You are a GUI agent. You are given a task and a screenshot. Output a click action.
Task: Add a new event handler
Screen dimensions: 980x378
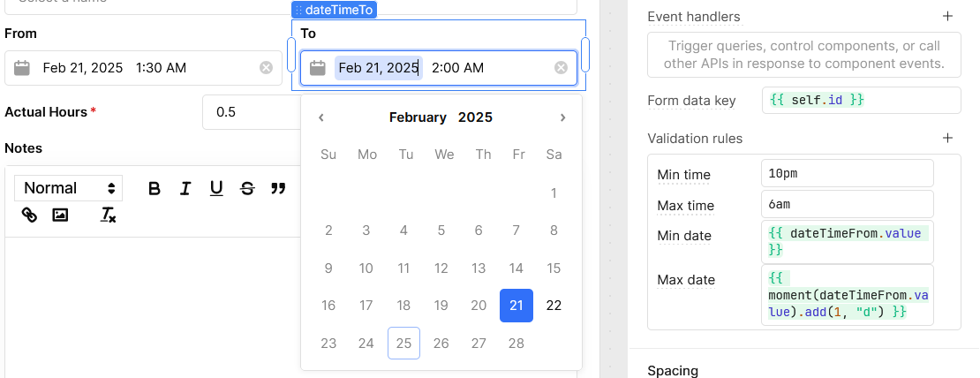coord(947,16)
